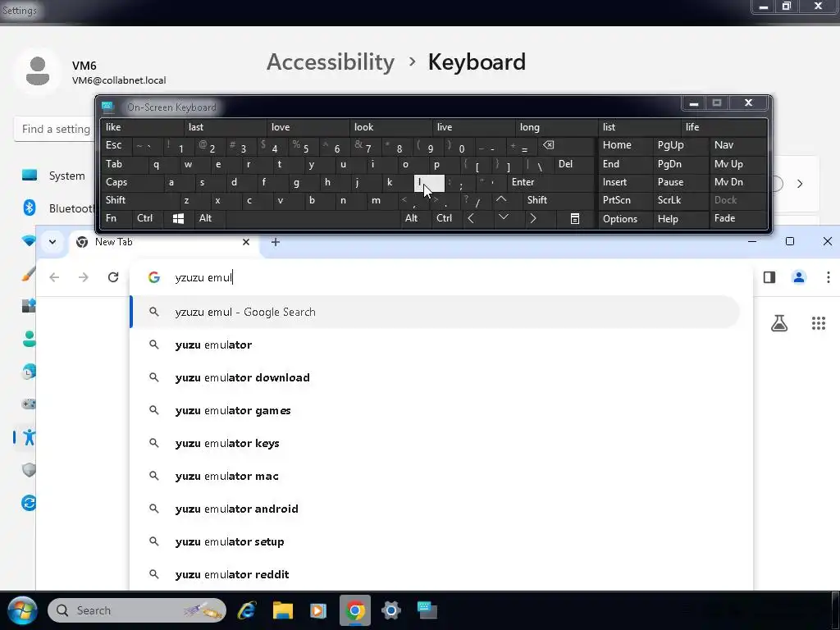Click the up arrow key on On-Screen Keyboard
This screenshot has height=630, width=840.
click(x=501, y=200)
